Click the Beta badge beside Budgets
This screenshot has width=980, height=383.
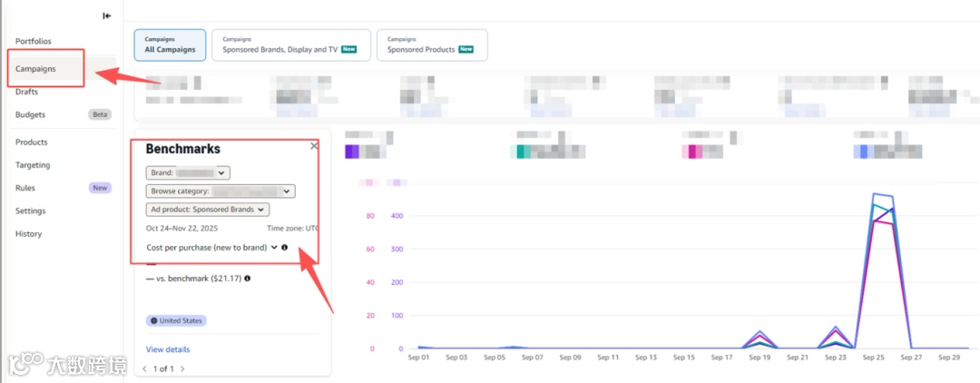tap(100, 115)
